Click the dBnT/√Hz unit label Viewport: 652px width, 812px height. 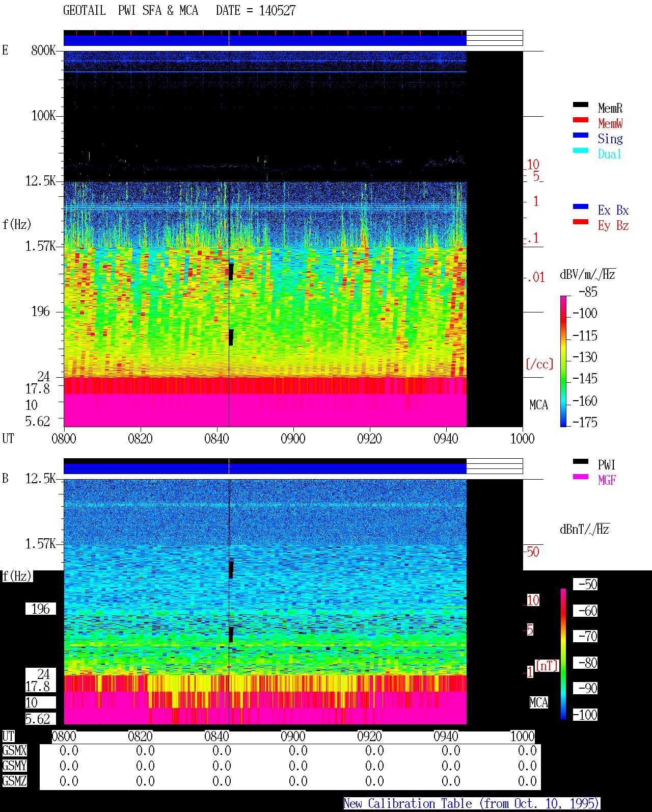585,529
